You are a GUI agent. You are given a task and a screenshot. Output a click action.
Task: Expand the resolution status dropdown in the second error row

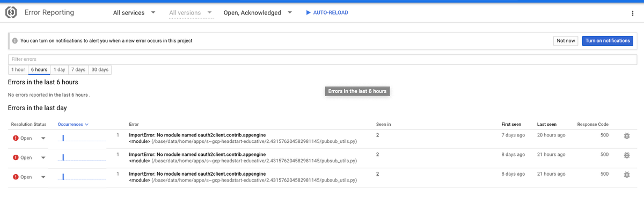point(43,157)
